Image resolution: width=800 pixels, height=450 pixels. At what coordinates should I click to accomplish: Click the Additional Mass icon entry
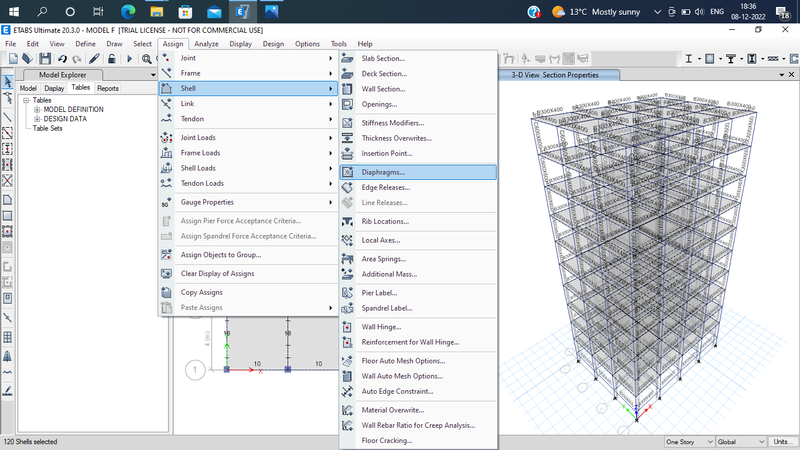(x=347, y=274)
